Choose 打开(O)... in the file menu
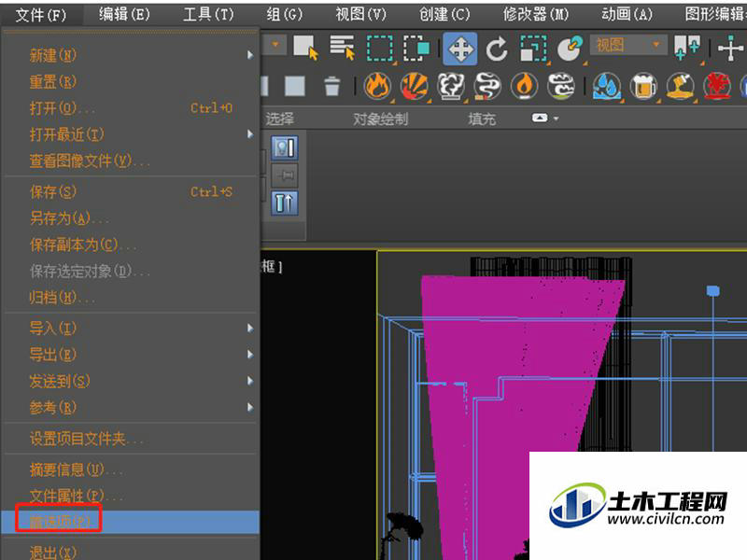 point(130,108)
